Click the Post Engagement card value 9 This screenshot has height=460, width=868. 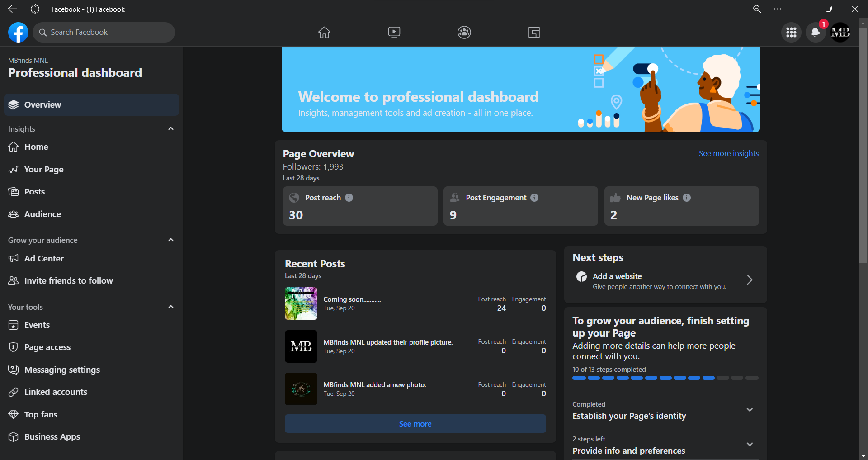pyautogui.click(x=453, y=215)
